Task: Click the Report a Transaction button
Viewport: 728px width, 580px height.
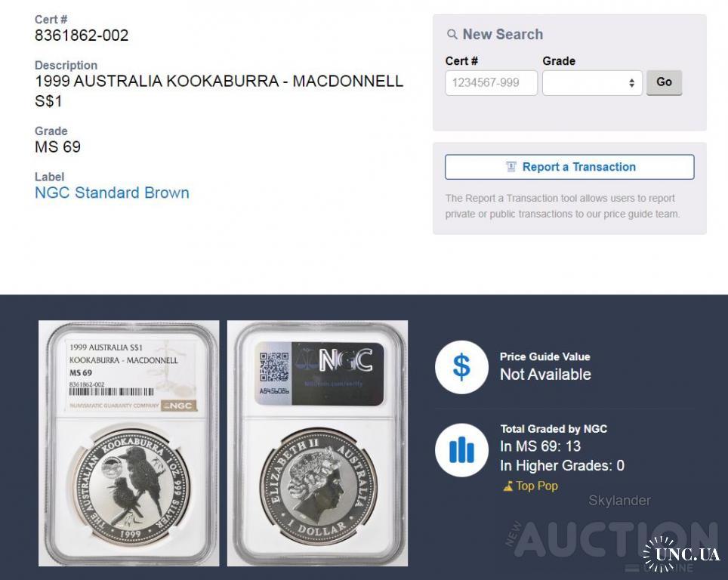Action: pos(569,167)
